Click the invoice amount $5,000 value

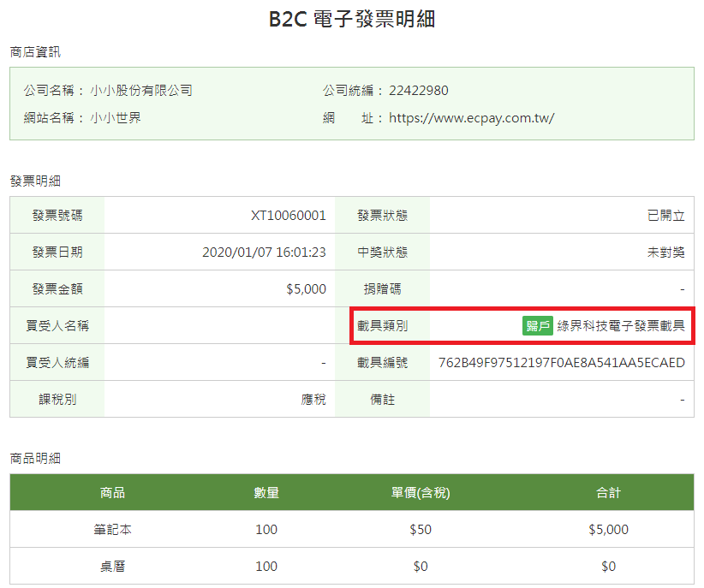tap(307, 289)
